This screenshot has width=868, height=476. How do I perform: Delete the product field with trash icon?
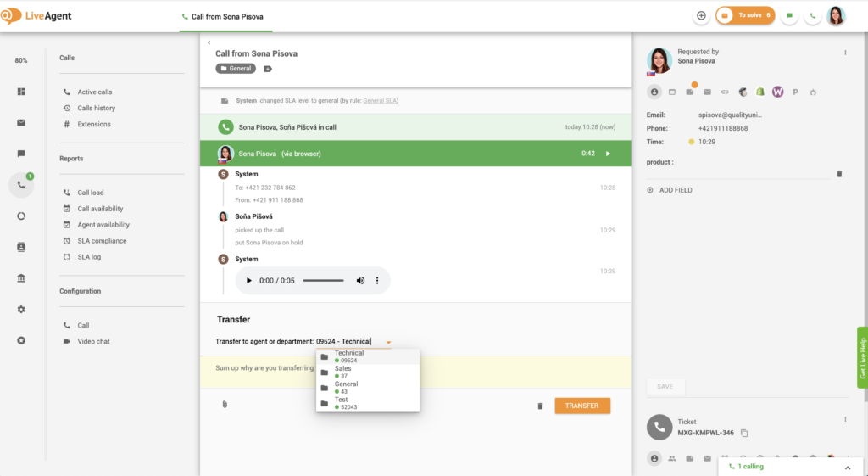[839, 173]
